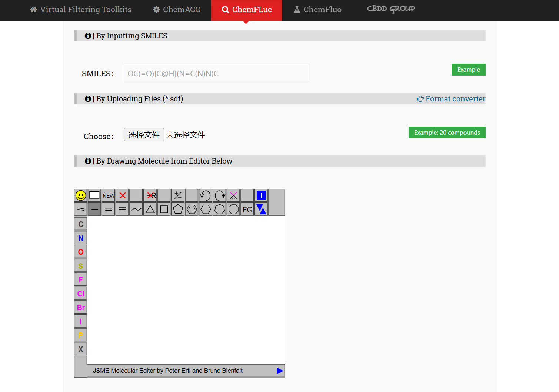559x392 pixels.
Task: Select Nitrogen atom N
Action: coord(81,238)
